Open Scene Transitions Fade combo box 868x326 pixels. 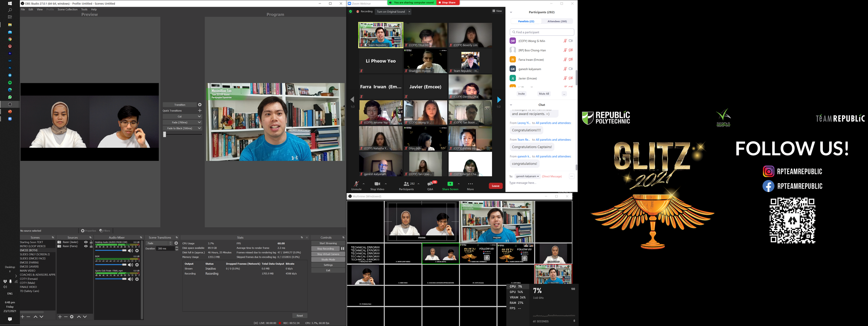point(159,243)
